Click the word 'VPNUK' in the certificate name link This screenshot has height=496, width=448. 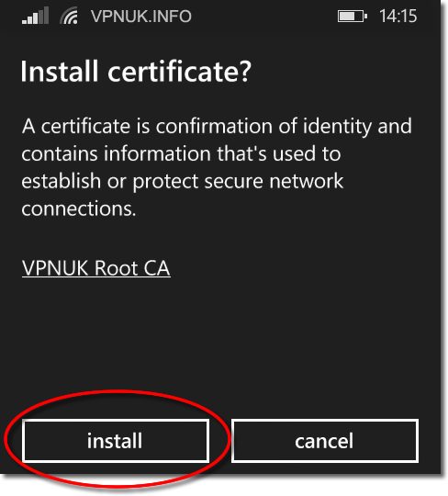click(55, 268)
